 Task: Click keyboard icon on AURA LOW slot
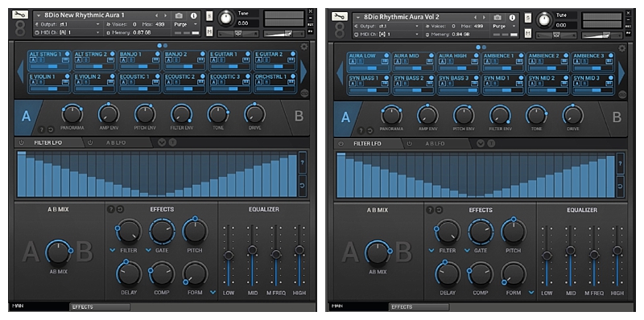coord(384,62)
